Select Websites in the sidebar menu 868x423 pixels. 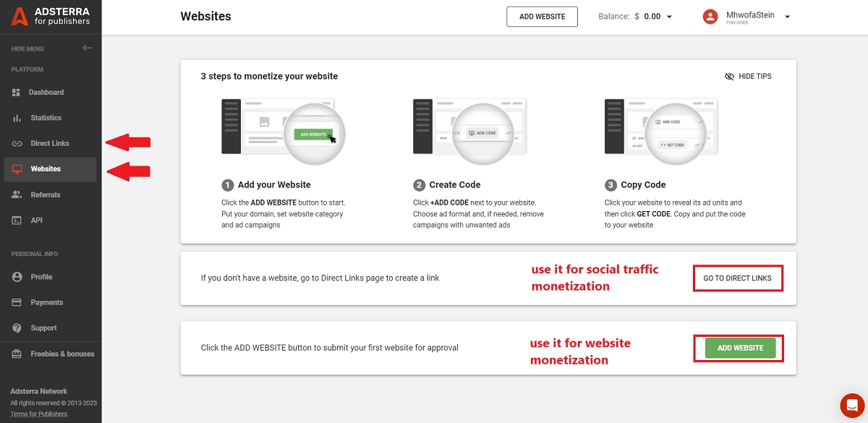pos(46,169)
